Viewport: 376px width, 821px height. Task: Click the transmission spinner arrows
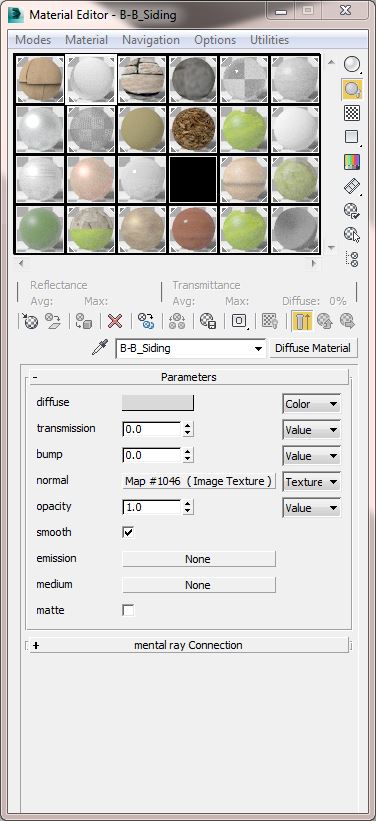point(188,429)
